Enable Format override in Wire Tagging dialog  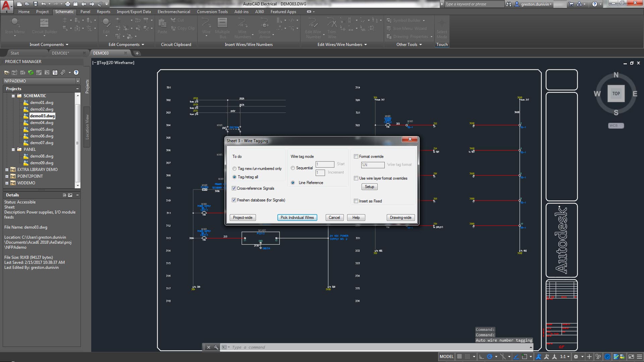(x=356, y=156)
